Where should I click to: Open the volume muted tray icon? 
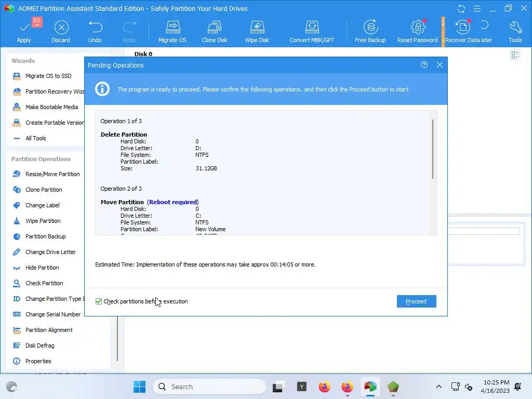tap(469, 387)
